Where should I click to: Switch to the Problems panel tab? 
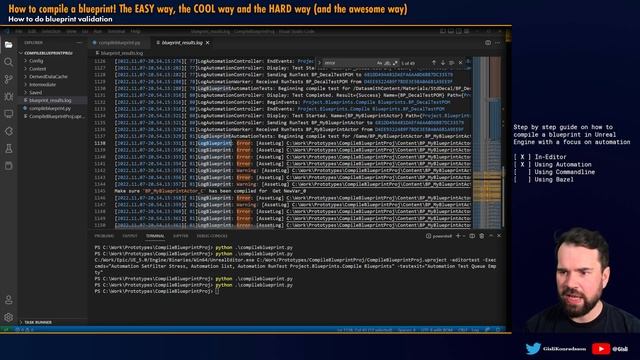click(x=104, y=236)
